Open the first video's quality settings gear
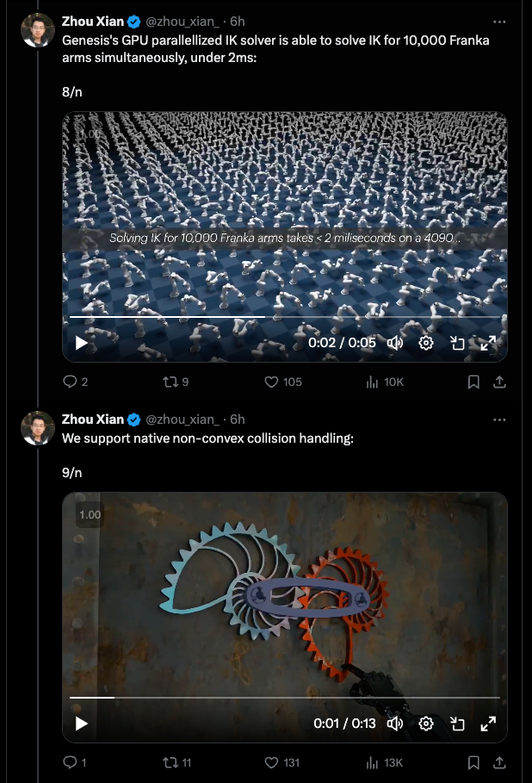Screen dimensions: 532x783 [x=425, y=342]
